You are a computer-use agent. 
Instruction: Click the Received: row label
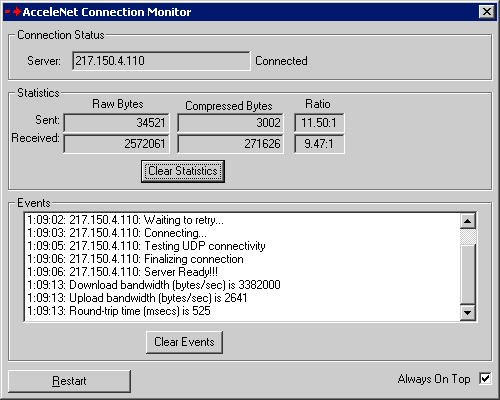tap(35, 138)
